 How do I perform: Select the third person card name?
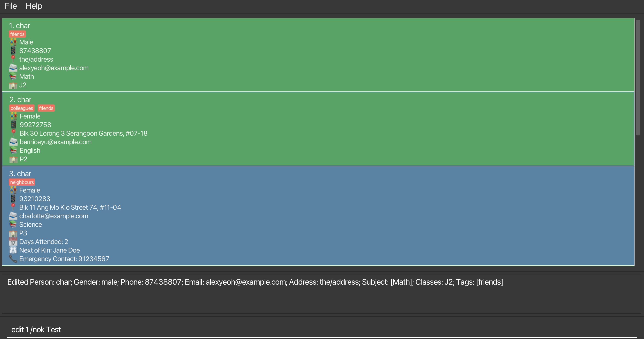(x=20, y=174)
